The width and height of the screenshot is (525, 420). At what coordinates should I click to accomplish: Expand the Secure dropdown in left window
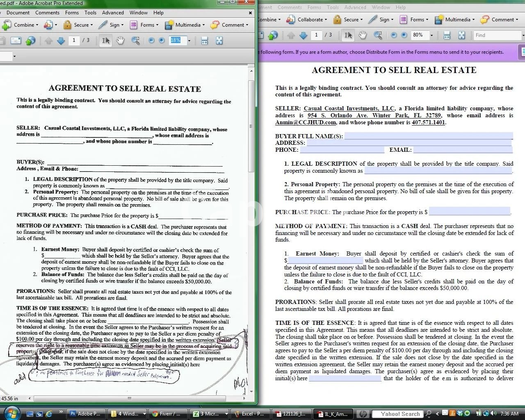[x=77, y=25]
